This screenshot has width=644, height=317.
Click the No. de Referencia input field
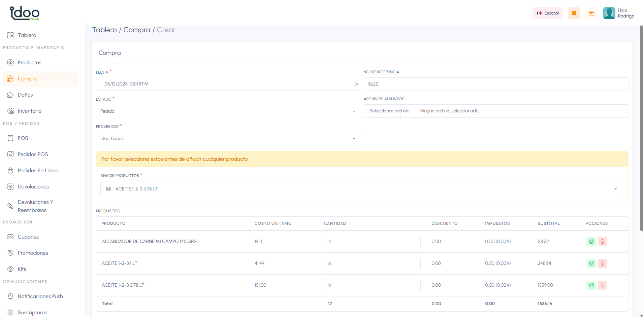[x=495, y=84]
